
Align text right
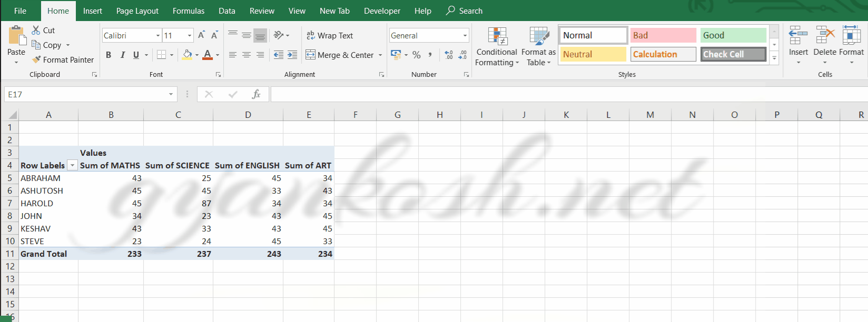(260, 55)
